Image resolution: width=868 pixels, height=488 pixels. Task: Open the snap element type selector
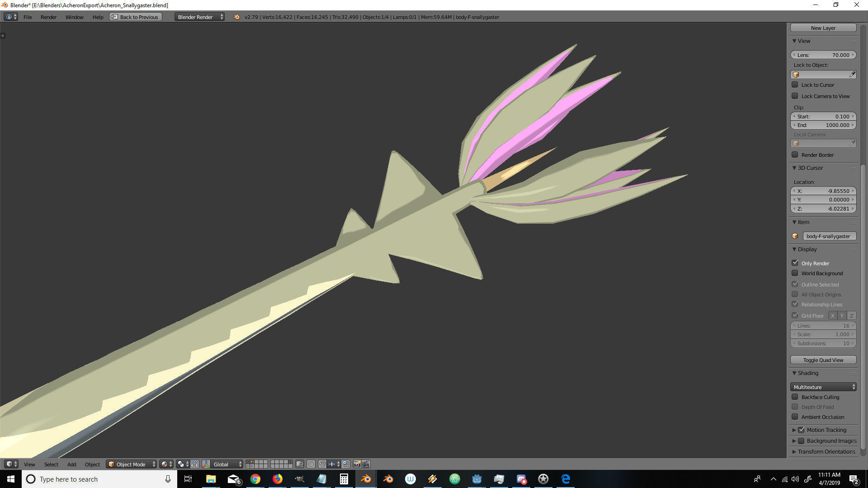[x=335, y=464]
